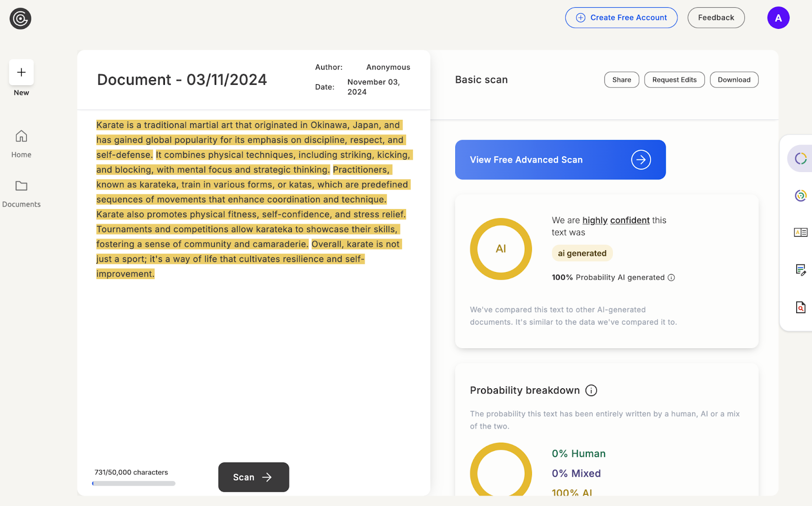
Task: Click the Share button
Action: (621, 80)
